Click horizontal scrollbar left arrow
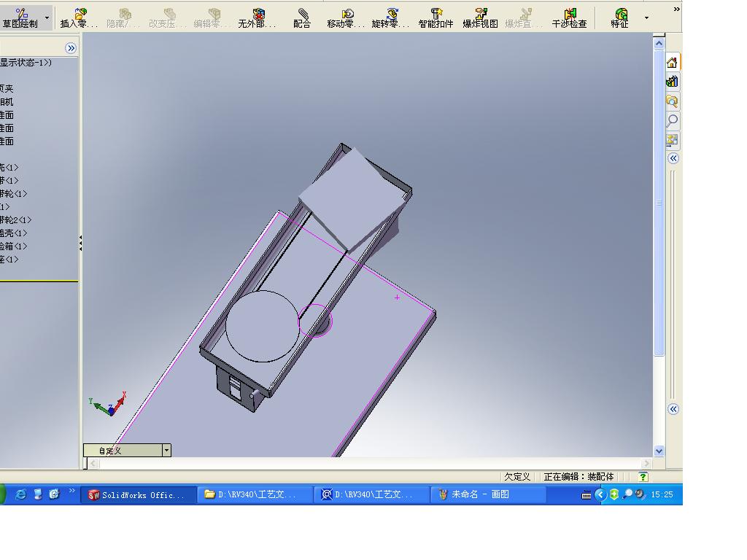The image size is (747, 560). (93, 463)
